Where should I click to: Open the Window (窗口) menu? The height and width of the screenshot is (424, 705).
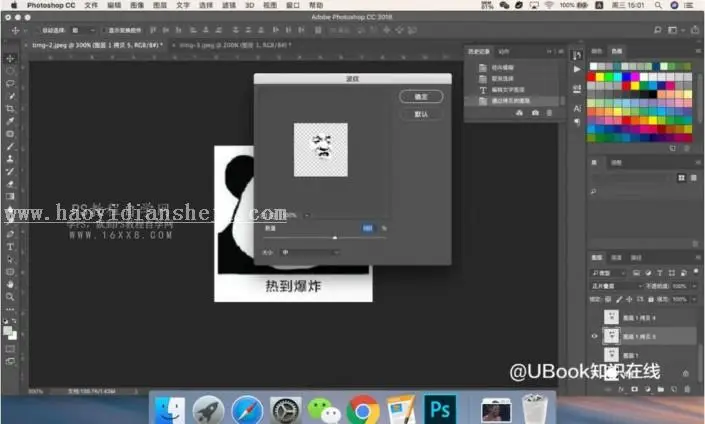tap(293, 5)
